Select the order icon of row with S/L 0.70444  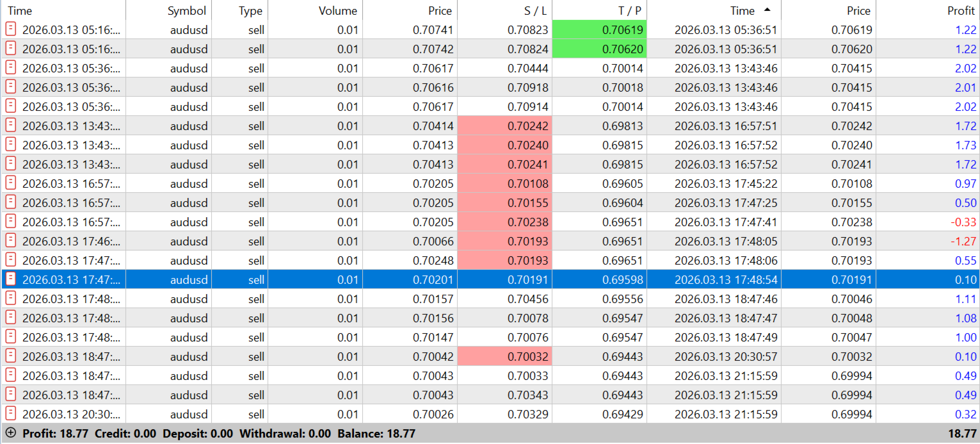point(11,68)
